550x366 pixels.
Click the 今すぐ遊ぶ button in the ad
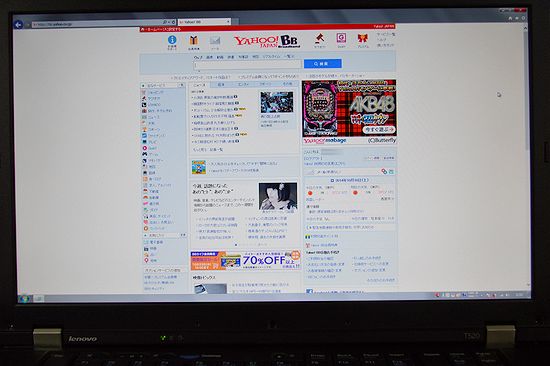pyautogui.click(x=379, y=129)
